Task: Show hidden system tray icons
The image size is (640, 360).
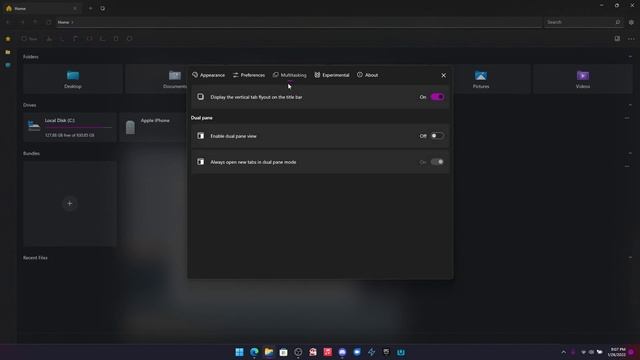Action: click(564, 352)
